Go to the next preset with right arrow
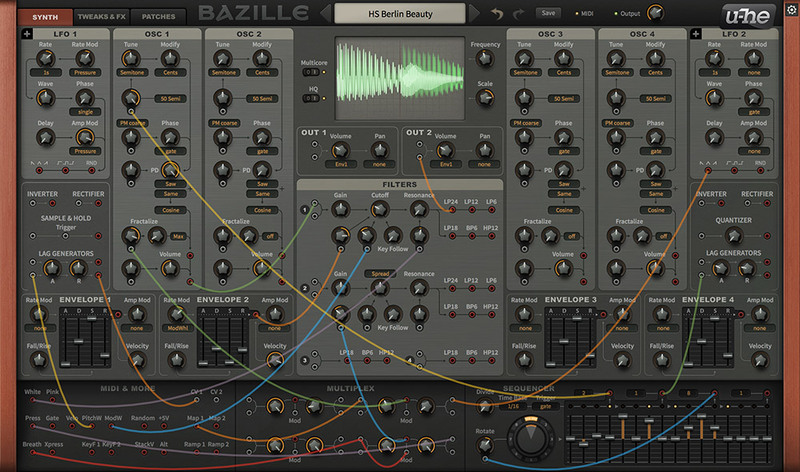The width and height of the screenshot is (800, 472). click(476, 14)
